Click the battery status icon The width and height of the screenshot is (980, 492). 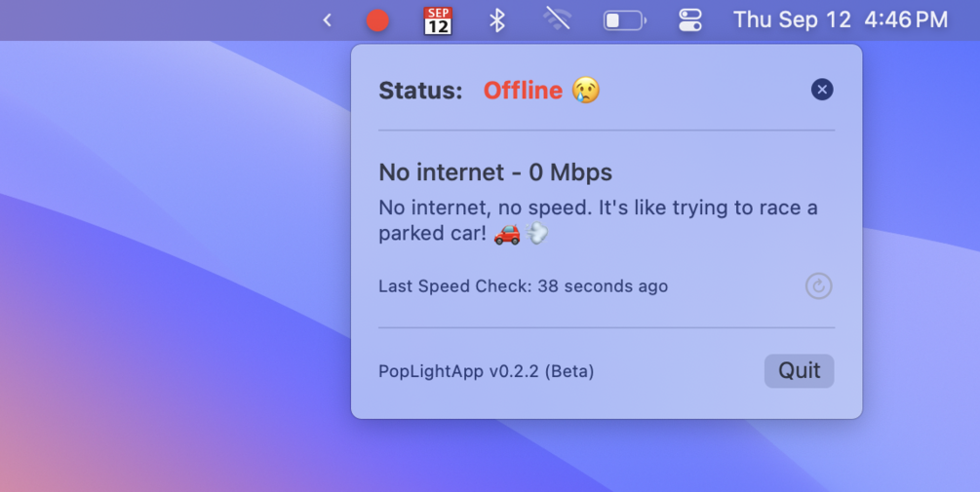(x=624, y=20)
